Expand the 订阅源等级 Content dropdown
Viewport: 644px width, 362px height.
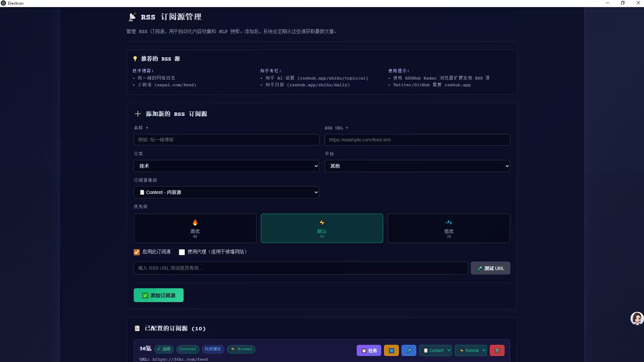pyautogui.click(x=226, y=192)
